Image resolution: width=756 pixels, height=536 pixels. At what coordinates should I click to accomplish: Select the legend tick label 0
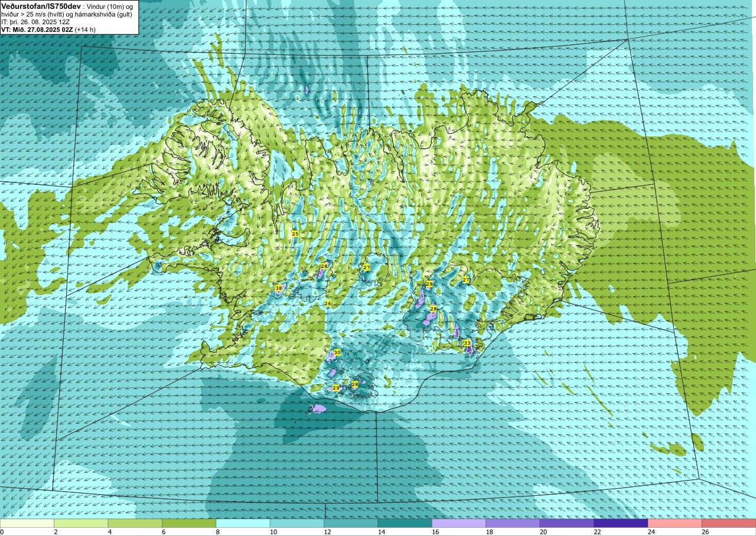click(2, 532)
